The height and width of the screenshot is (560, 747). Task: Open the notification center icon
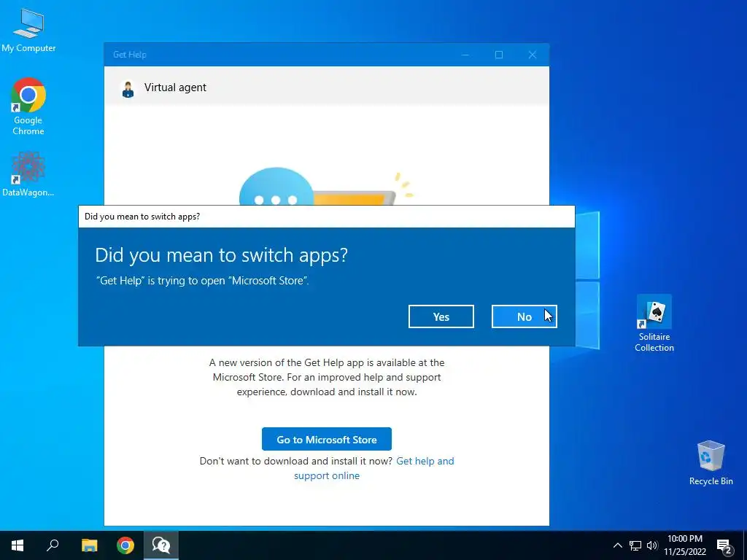[x=724, y=545]
